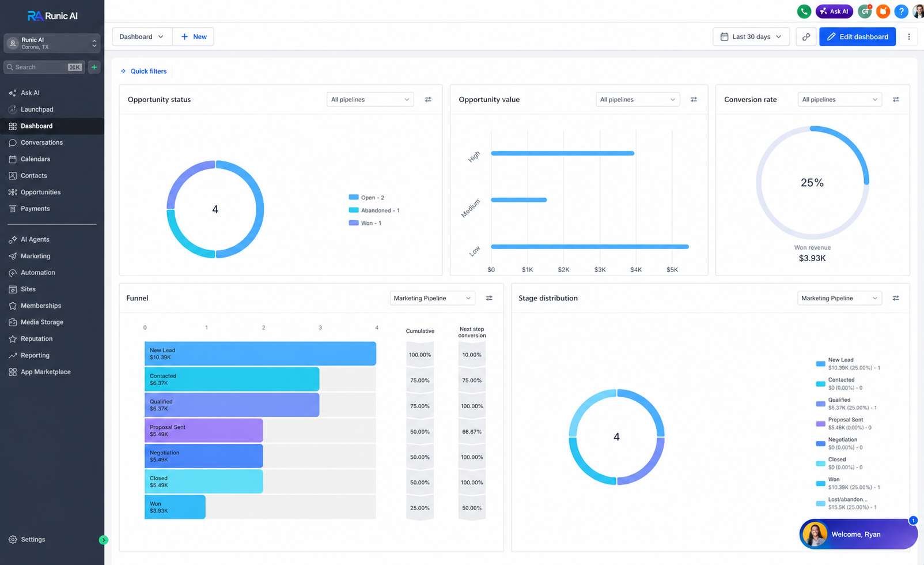Open Opportunity status widget filter settings icon

428,99
